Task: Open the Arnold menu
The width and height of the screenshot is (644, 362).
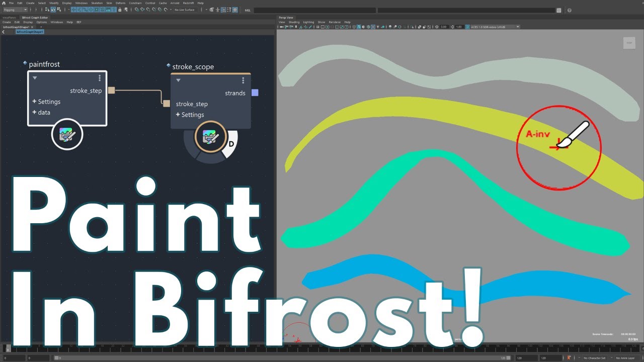Action: [x=175, y=3]
